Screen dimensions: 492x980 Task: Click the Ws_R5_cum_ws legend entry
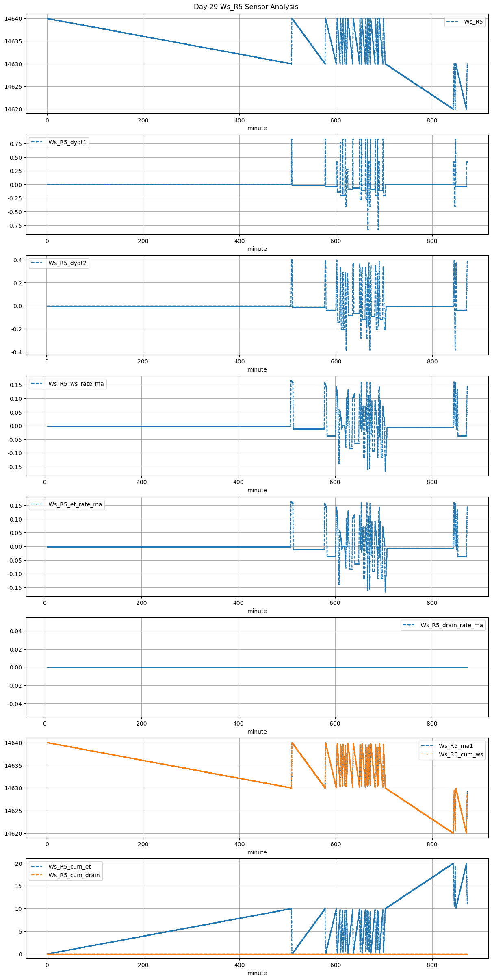point(461,754)
